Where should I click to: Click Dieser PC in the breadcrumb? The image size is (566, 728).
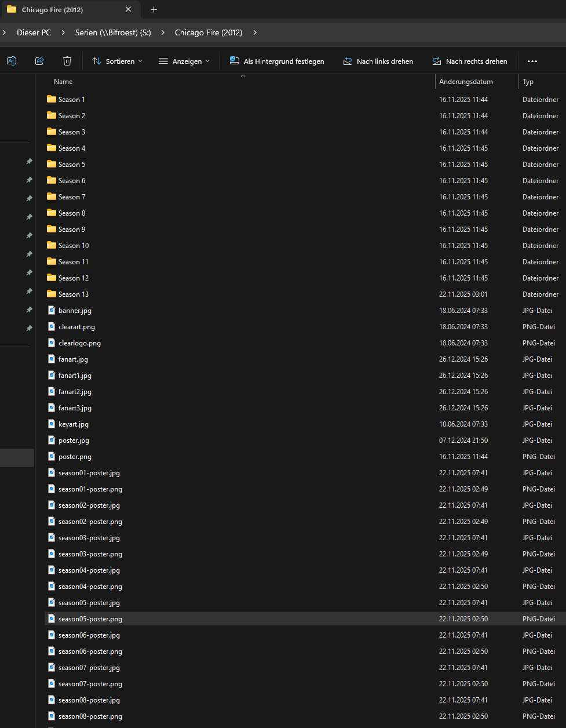pyautogui.click(x=34, y=32)
